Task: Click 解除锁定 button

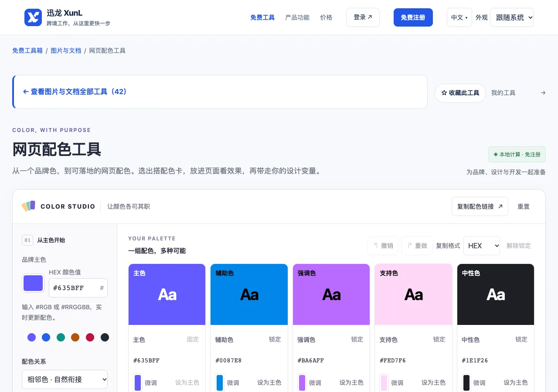Action: pyautogui.click(x=519, y=246)
